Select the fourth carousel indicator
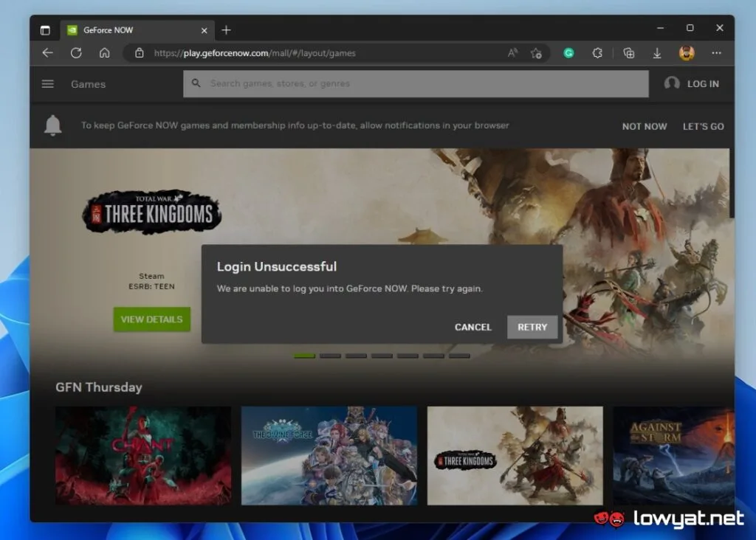The width and height of the screenshot is (756, 540). click(x=382, y=356)
